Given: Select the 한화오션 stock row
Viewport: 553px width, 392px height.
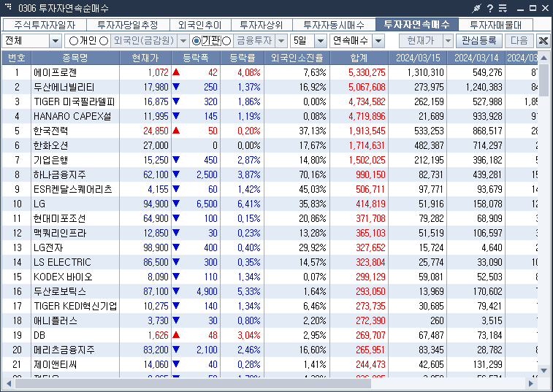Looking at the screenshot, I should point(270,145).
